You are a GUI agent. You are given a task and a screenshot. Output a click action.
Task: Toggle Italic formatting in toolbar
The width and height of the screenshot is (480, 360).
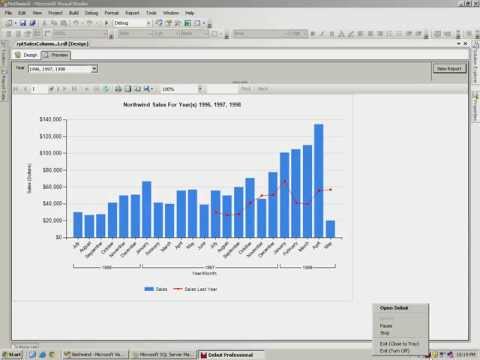[x=322, y=34]
